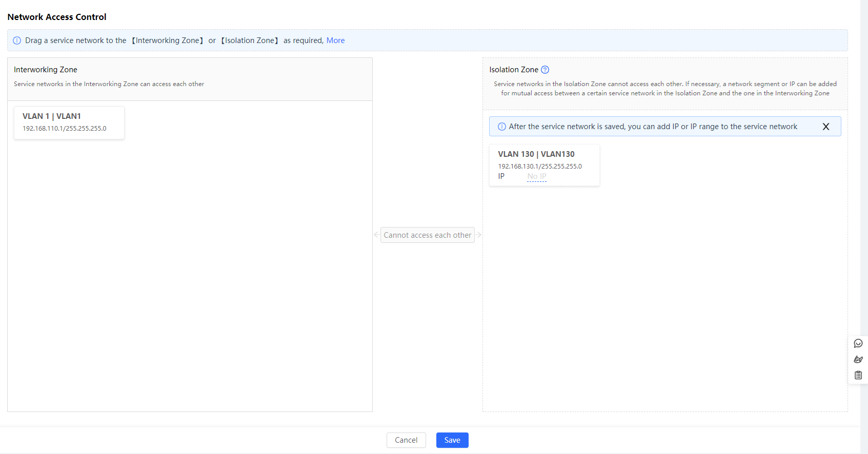868x454 pixels.
Task: Click the left arrow beside 'Cannot access each other'
Action: click(376, 235)
